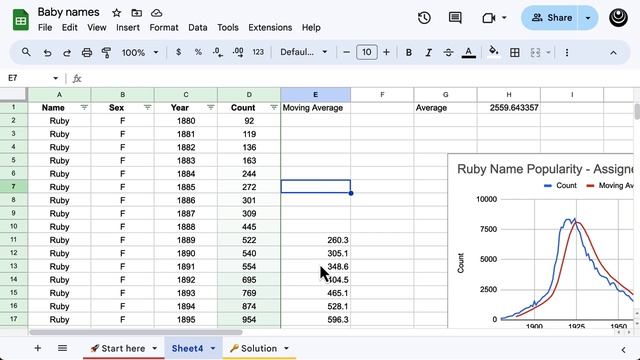Open the Insert menu
640x360 pixels.
pyautogui.click(x=128, y=27)
